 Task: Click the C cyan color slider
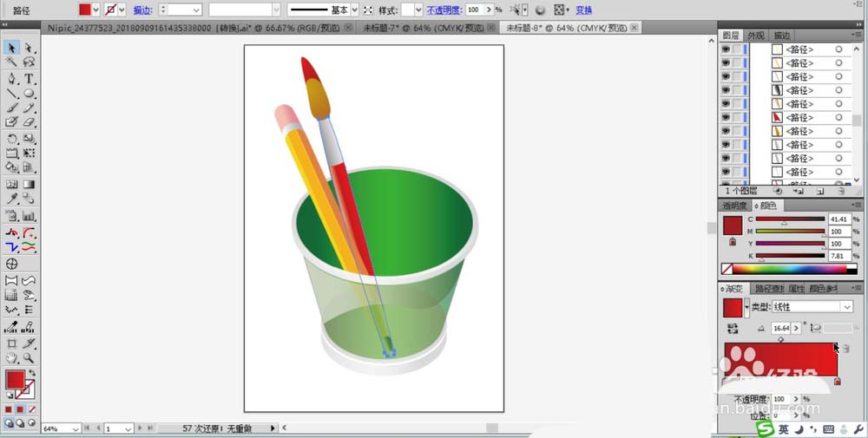790,219
